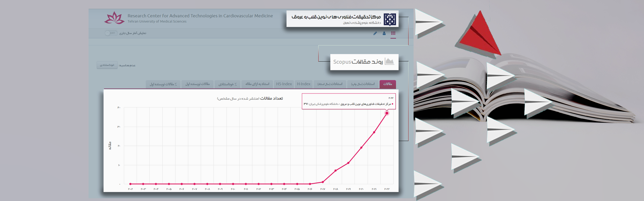The image size is (644, 201).
Task: Toggle the current year statistics OFF switch
Action: click(111, 33)
